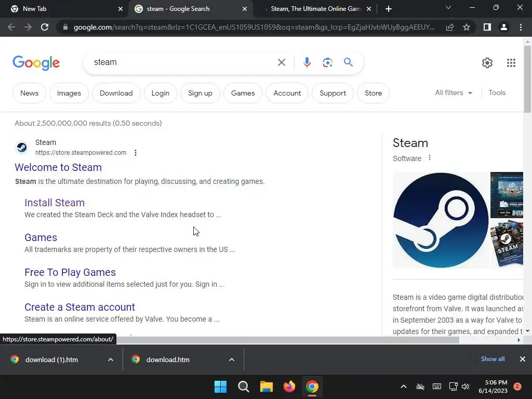532x399 pixels.
Task: Select the Sign up search chip
Action: [200, 93]
